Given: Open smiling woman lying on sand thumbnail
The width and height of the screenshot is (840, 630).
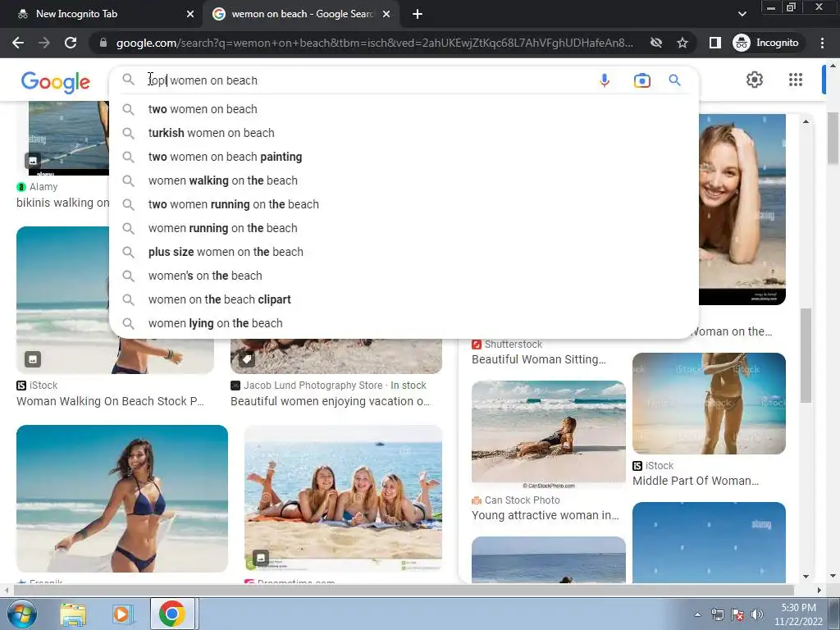Looking at the screenshot, I should 742,209.
